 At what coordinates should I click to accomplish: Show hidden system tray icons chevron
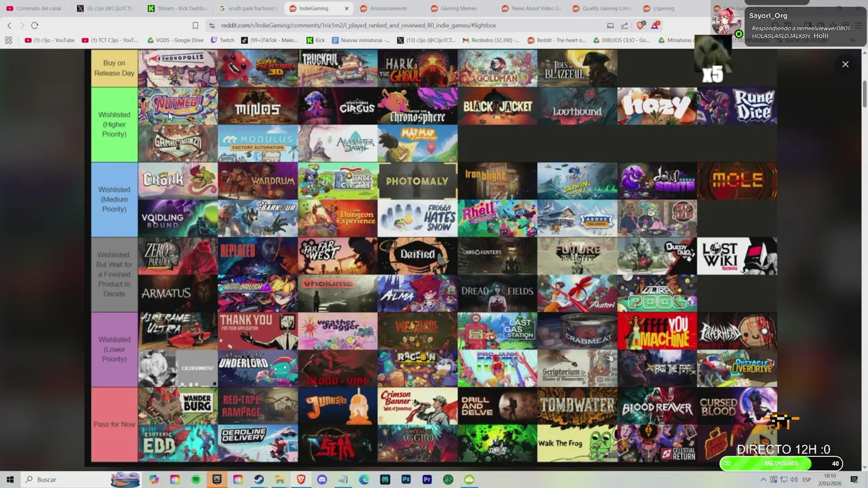click(764, 479)
